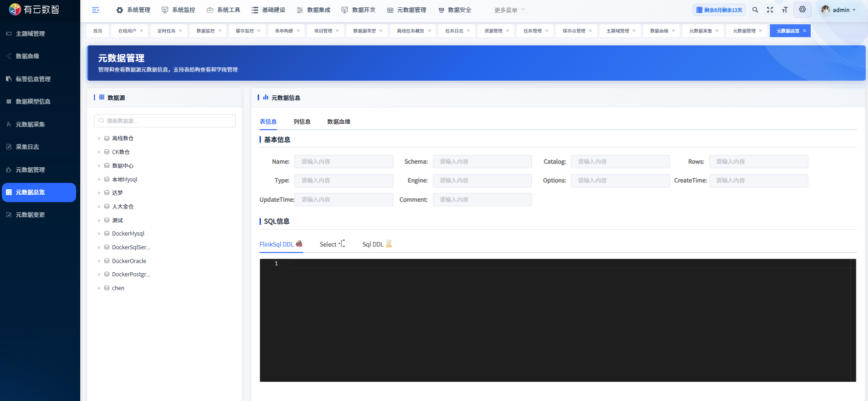Screen dimensions: 868x401
Task: Click the search magnifier icon in header
Action: [x=755, y=10]
